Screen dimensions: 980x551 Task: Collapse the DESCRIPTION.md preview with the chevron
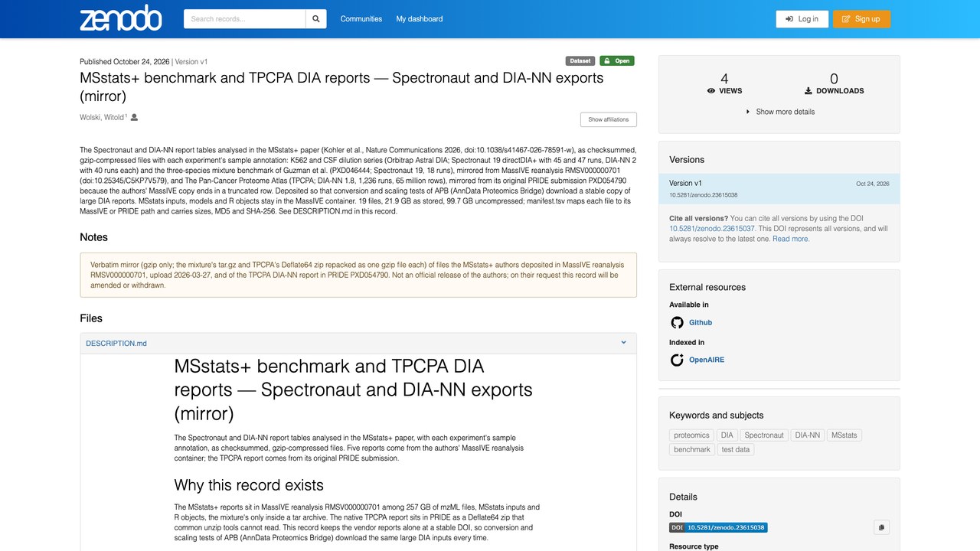(624, 343)
